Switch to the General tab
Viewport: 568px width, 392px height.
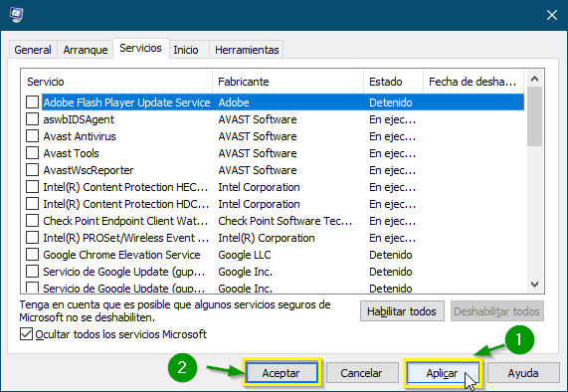pyautogui.click(x=33, y=50)
